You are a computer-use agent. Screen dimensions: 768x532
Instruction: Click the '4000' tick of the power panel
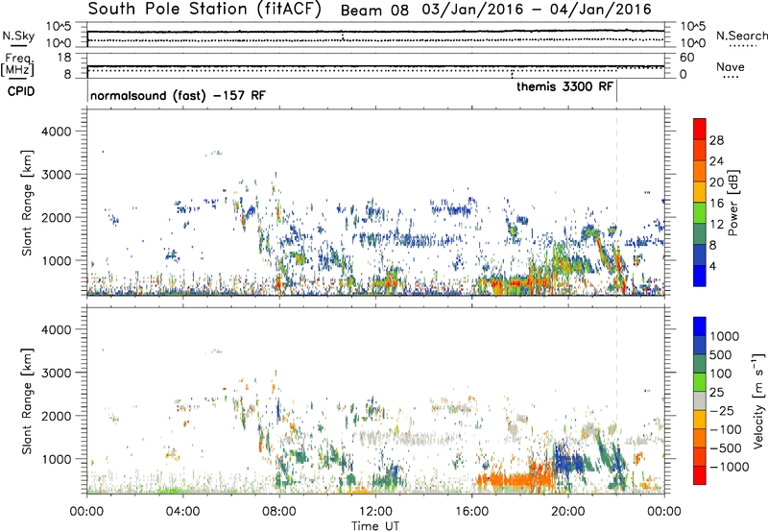[x=56, y=132]
